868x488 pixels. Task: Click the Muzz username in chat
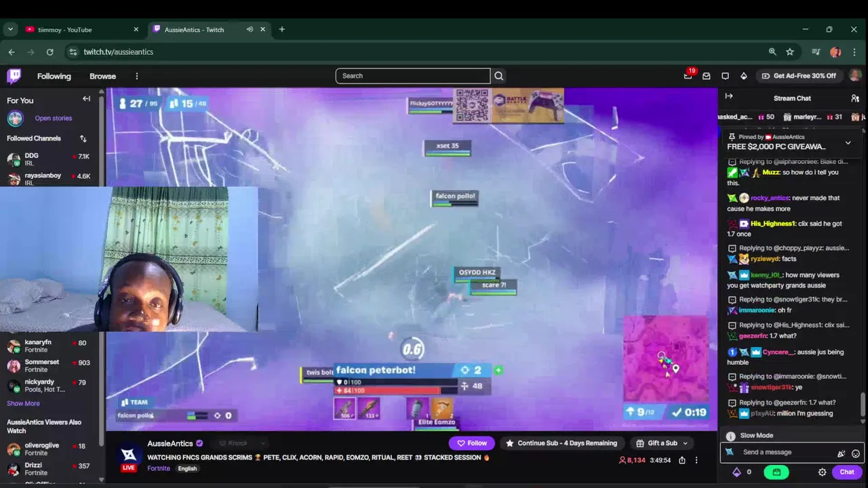tap(771, 172)
